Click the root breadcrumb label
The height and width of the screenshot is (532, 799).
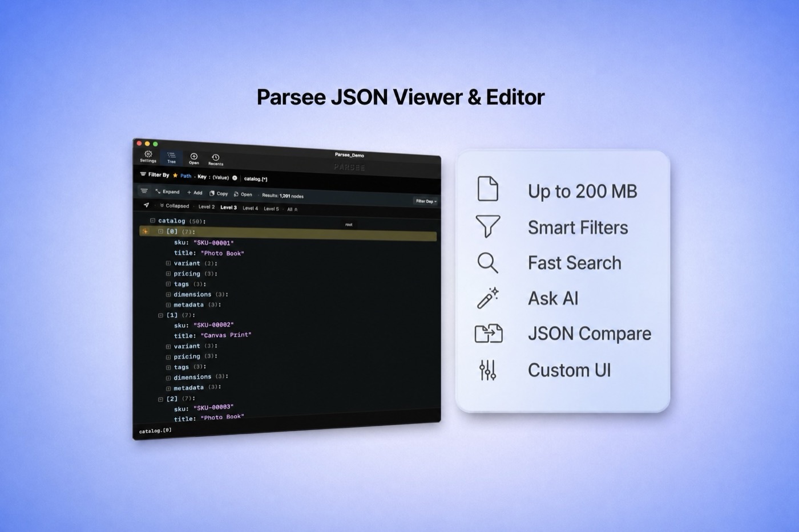coord(349,225)
